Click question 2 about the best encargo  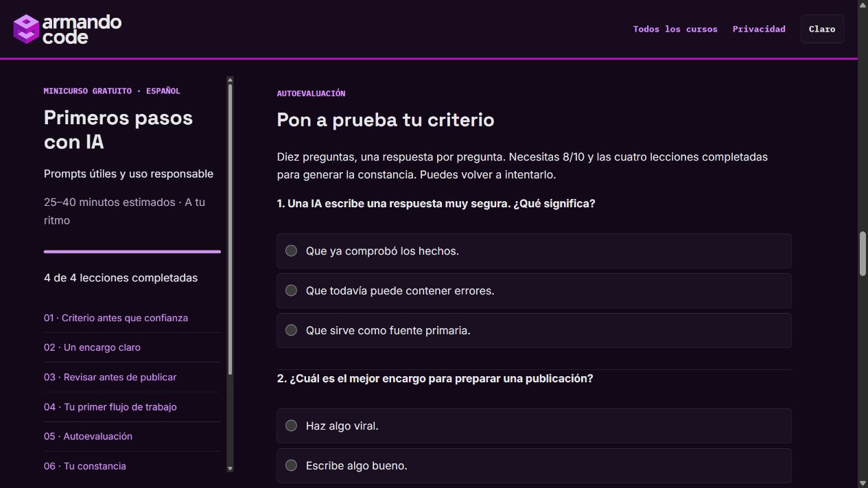(435, 378)
